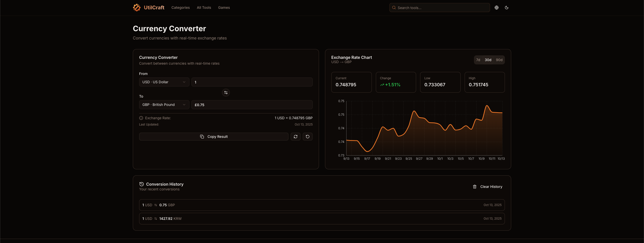Click the Change +1.51% stat card
This screenshot has height=243, width=644.
(x=396, y=82)
